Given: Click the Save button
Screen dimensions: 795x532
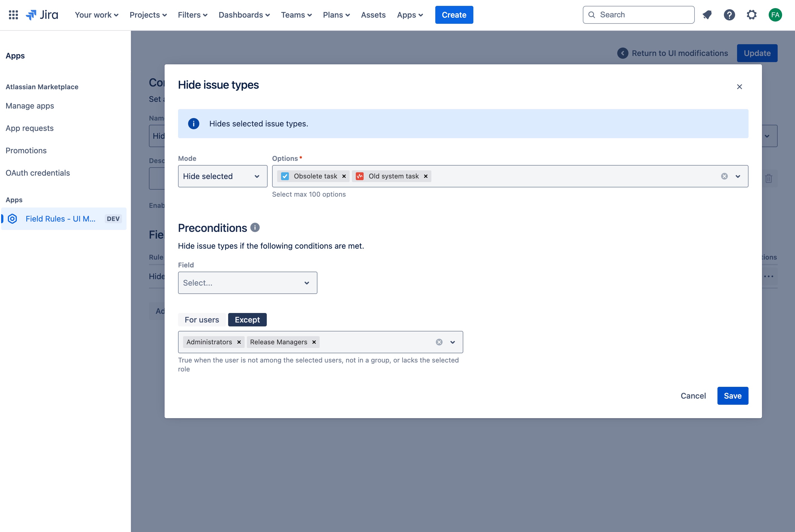Looking at the screenshot, I should (733, 396).
